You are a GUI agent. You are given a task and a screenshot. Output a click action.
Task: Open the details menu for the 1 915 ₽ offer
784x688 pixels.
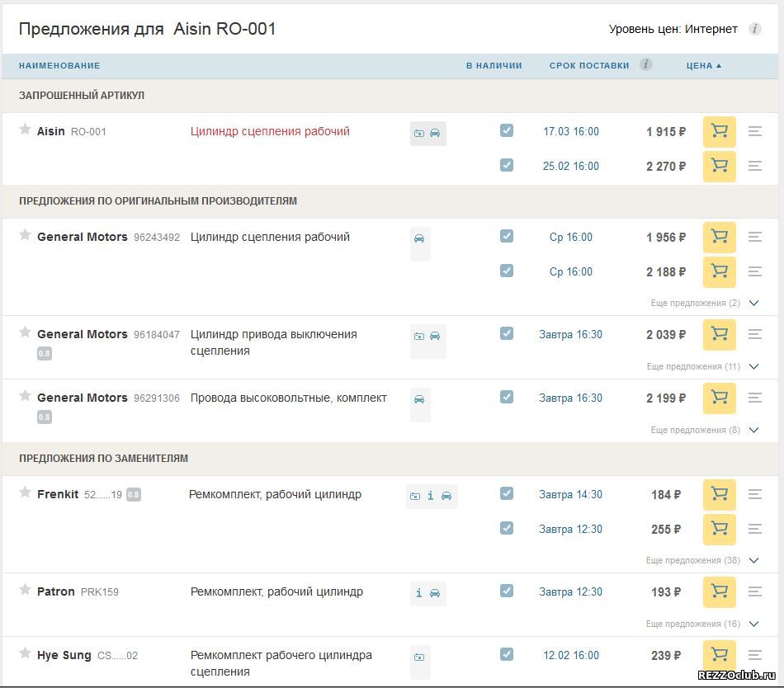point(755,131)
